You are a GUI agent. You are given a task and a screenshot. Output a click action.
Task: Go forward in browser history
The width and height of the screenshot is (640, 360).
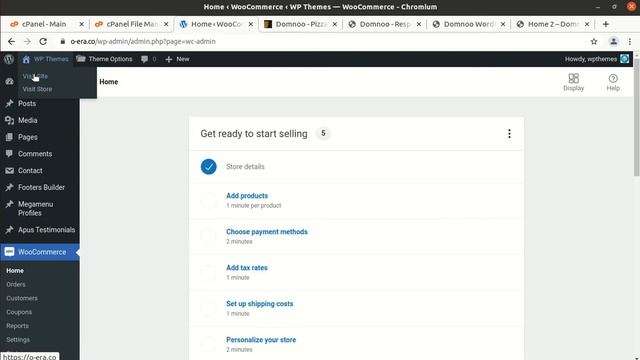(27, 41)
